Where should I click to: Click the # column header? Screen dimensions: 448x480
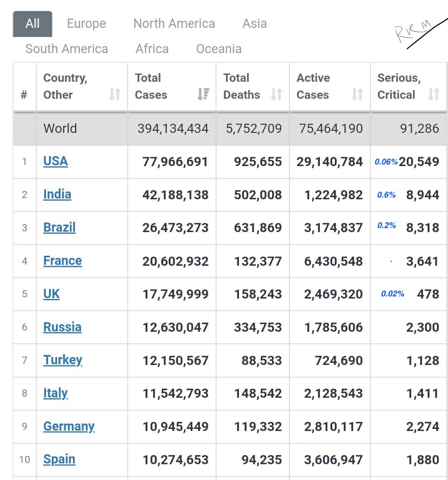tap(24, 95)
